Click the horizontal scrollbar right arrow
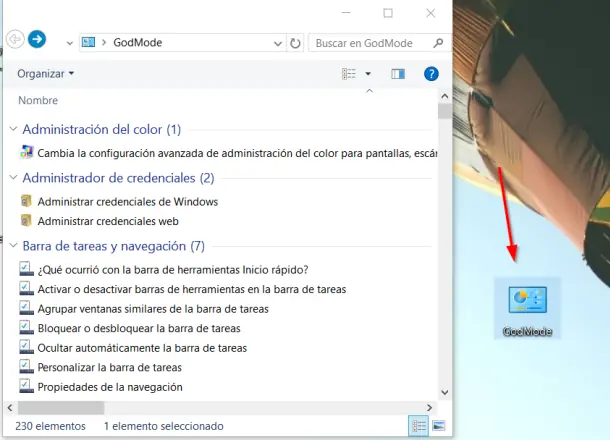This screenshot has width=610, height=440. pyautogui.click(x=429, y=408)
